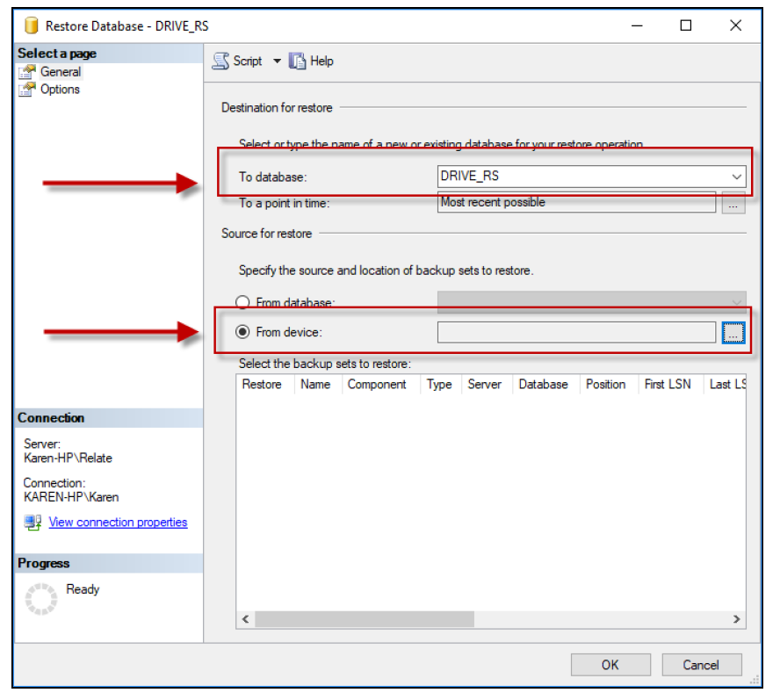Viewport: 780px width, 700px height.
Task: Click the OK button
Action: pyautogui.click(x=610, y=665)
